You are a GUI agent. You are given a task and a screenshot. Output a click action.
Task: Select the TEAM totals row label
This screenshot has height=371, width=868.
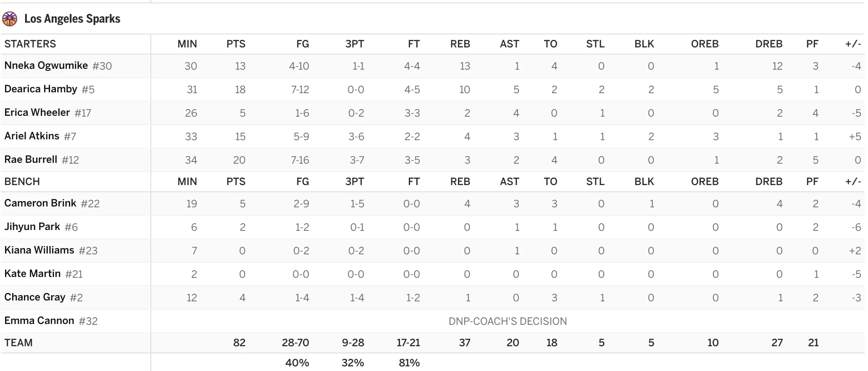pyautogui.click(x=18, y=343)
